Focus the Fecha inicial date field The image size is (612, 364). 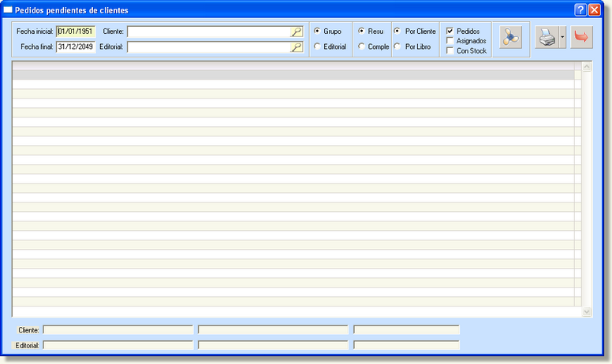[76, 32]
